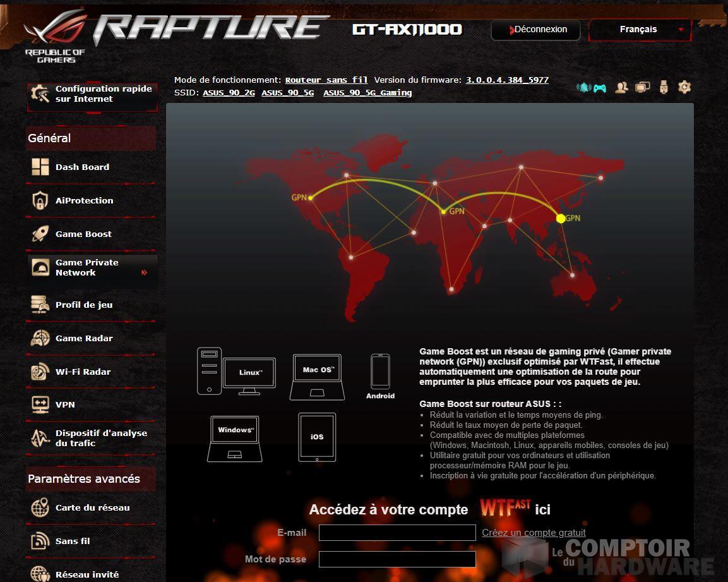Click the gear reboot settings icon
Viewport: 728px width, 582px height.
click(684, 87)
